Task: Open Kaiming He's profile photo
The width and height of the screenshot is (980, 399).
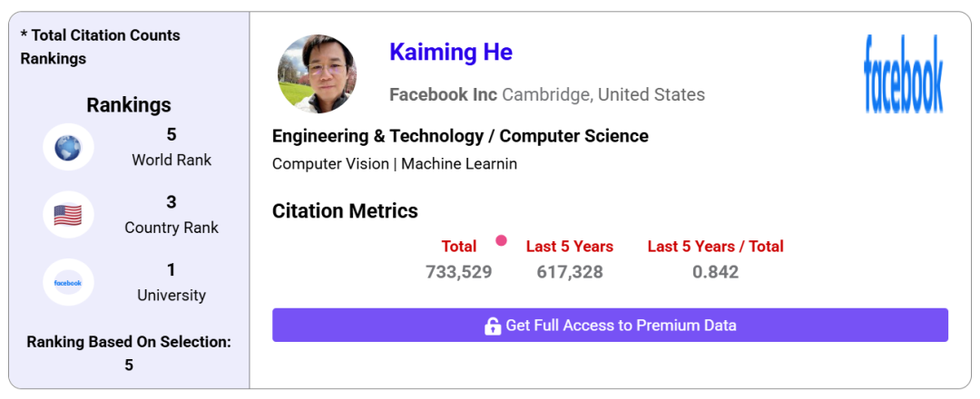Action: click(x=317, y=73)
